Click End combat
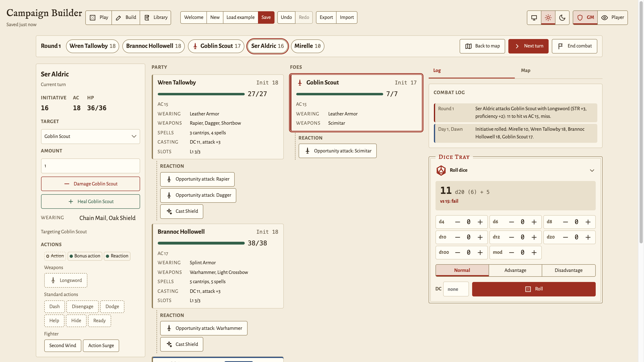 coord(575,46)
